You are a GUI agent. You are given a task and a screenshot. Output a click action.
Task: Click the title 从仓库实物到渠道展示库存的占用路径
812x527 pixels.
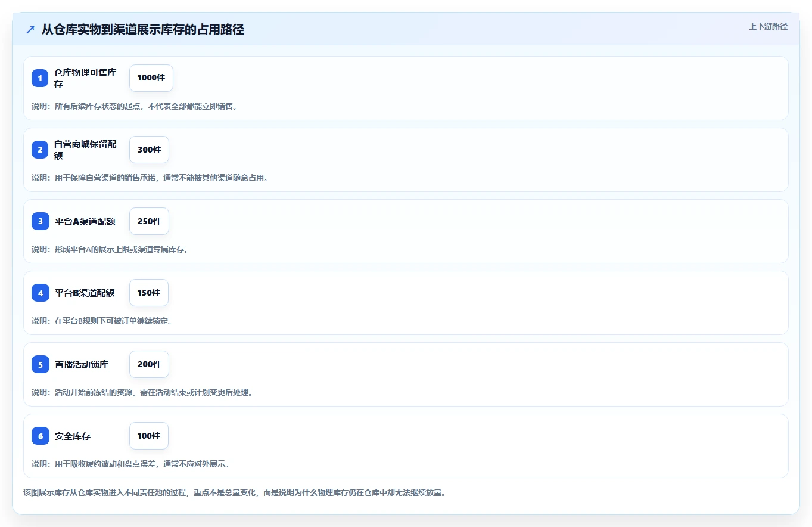pyautogui.click(x=143, y=29)
